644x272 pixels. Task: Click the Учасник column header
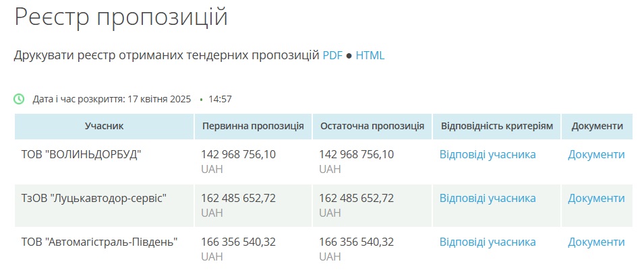pyautogui.click(x=105, y=127)
